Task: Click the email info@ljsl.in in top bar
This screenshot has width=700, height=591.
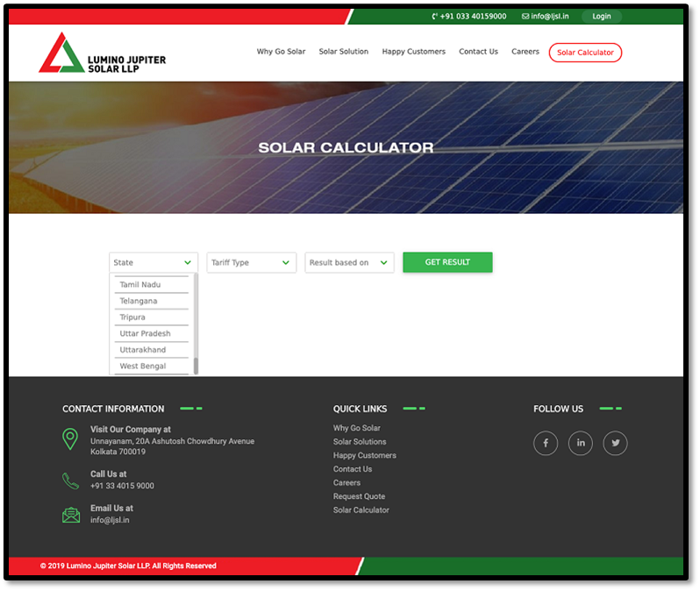Action: 545,17
